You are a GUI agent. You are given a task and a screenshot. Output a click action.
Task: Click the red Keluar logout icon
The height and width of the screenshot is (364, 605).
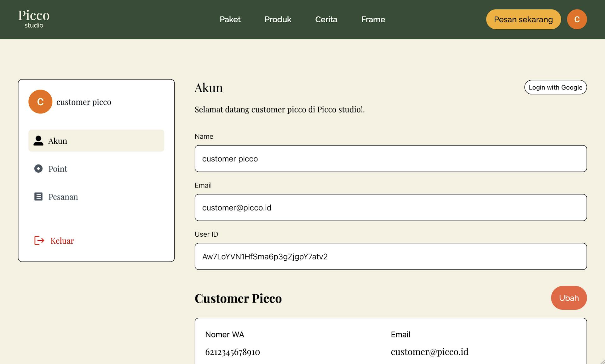tap(39, 241)
